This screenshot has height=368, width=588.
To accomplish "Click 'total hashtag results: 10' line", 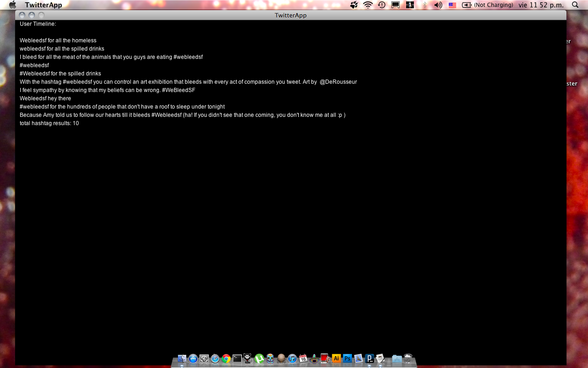I will pos(49,123).
